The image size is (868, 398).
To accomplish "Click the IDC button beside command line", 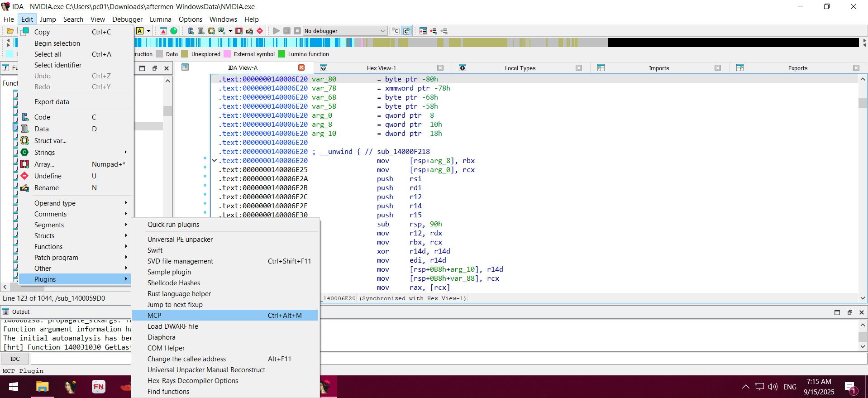I will (x=15, y=359).
